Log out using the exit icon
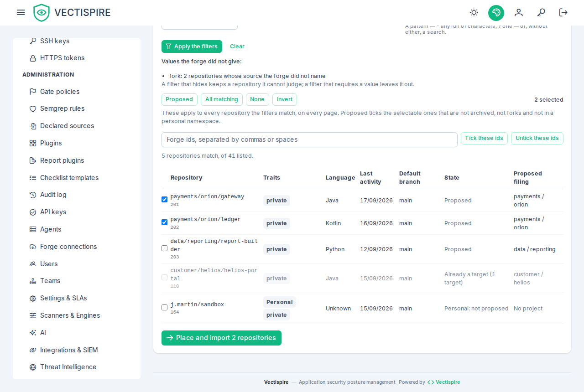Viewport: 584px width, 392px height. (x=563, y=12)
